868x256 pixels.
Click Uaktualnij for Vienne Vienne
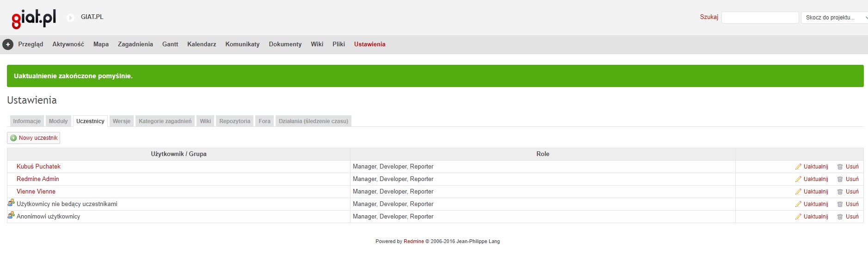(x=816, y=192)
